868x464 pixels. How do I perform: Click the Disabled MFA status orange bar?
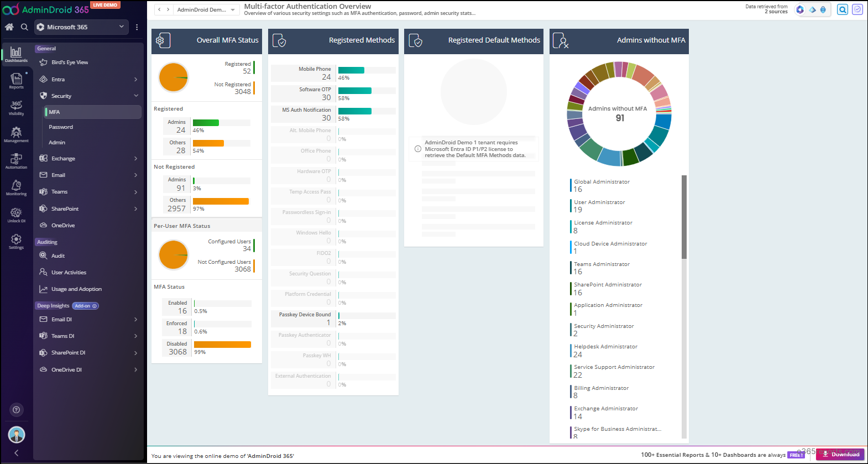[x=223, y=345]
